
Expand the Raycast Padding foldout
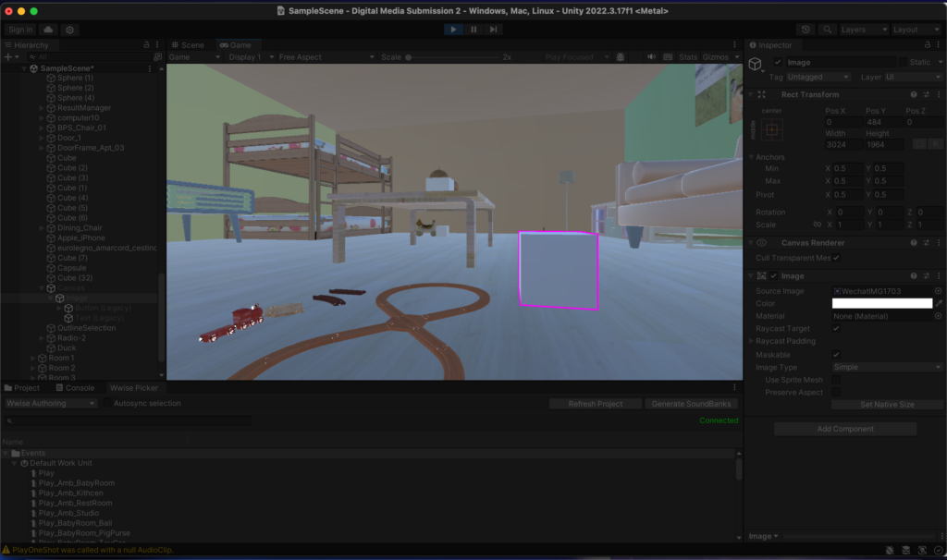[751, 341]
